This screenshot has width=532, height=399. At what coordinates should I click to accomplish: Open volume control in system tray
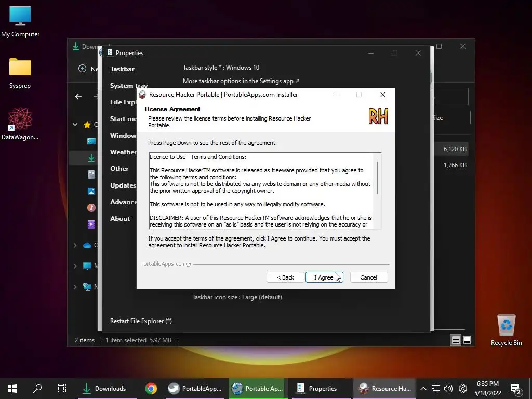(448, 389)
